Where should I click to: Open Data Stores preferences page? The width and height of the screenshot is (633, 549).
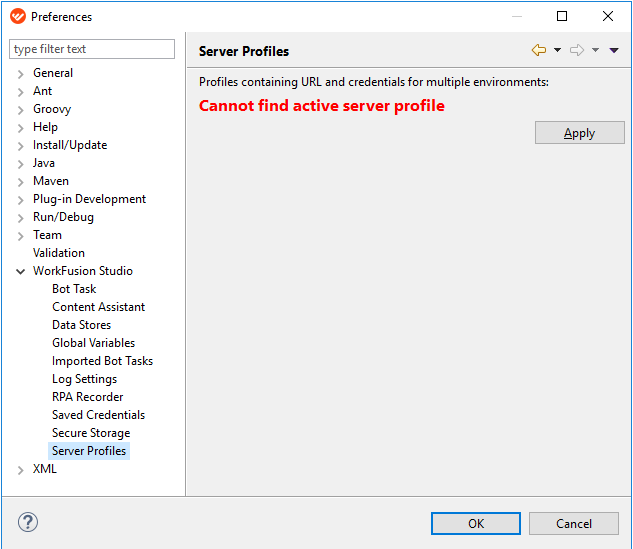coord(82,325)
